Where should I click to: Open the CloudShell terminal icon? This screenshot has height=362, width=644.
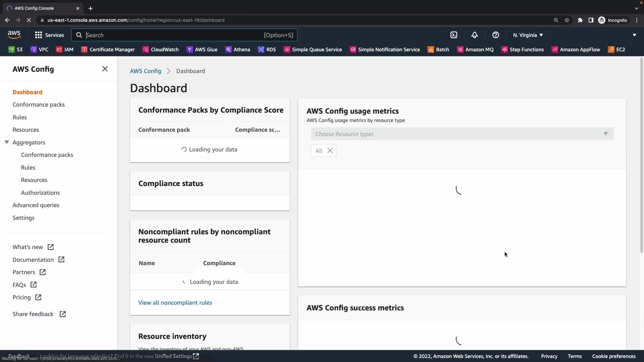(x=453, y=35)
